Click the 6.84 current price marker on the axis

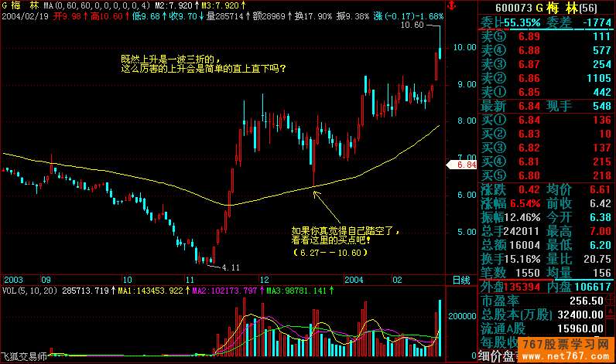point(463,165)
